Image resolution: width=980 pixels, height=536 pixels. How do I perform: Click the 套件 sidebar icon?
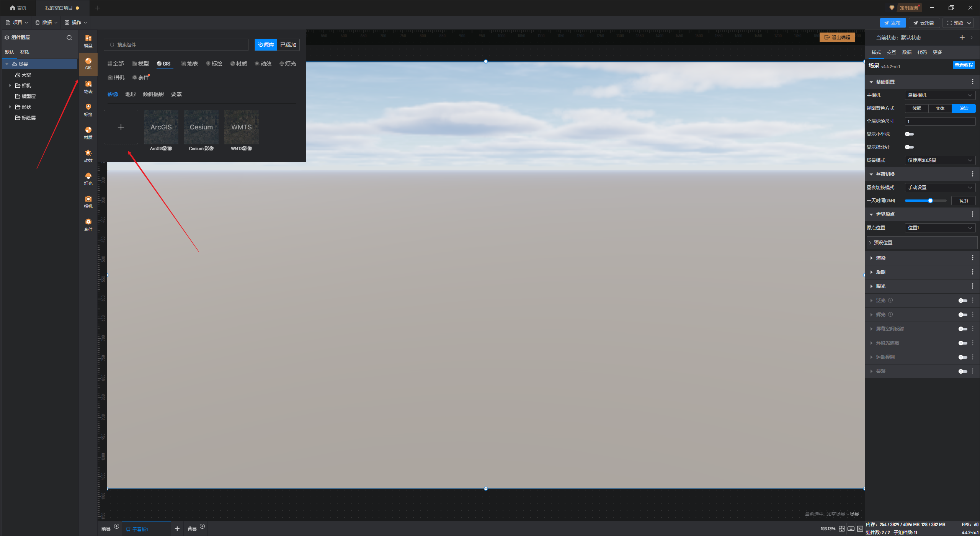coord(88,225)
